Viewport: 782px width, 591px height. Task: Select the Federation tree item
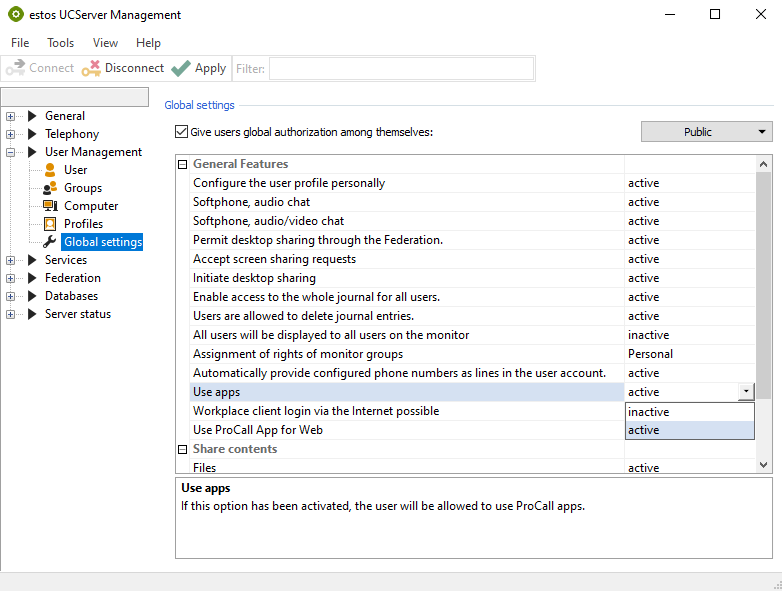pyautogui.click(x=72, y=278)
